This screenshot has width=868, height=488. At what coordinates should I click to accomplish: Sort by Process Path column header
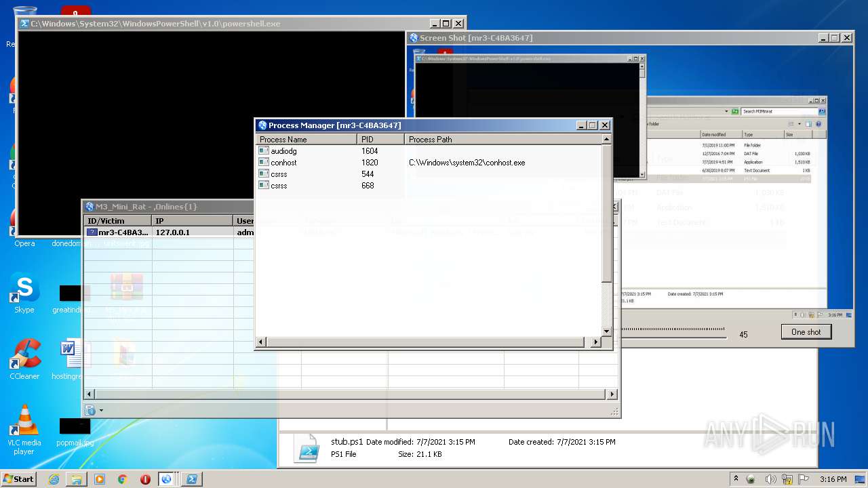tap(502, 139)
